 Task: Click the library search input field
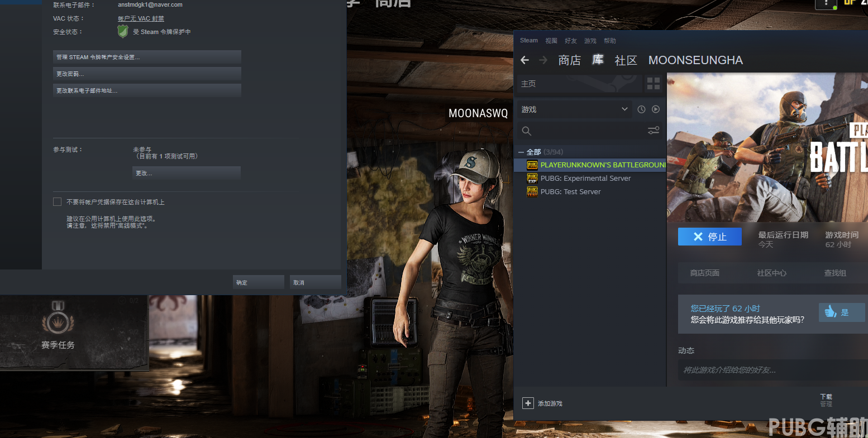pos(589,131)
